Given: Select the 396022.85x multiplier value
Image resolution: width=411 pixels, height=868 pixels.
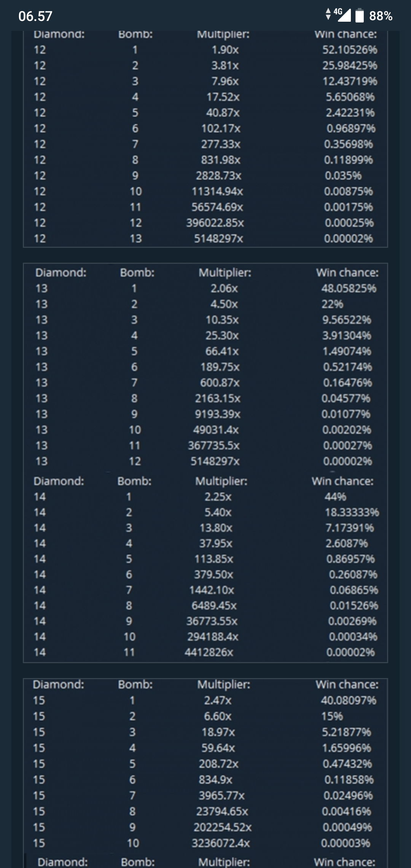Looking at the screenshot, I should 215,223.
